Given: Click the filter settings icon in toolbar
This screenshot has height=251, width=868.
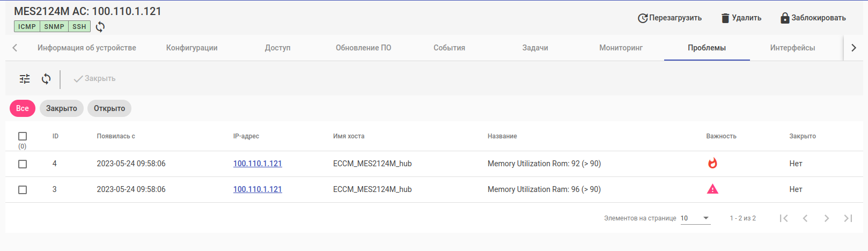Looking at the screenshot, I should coord(25,79).
